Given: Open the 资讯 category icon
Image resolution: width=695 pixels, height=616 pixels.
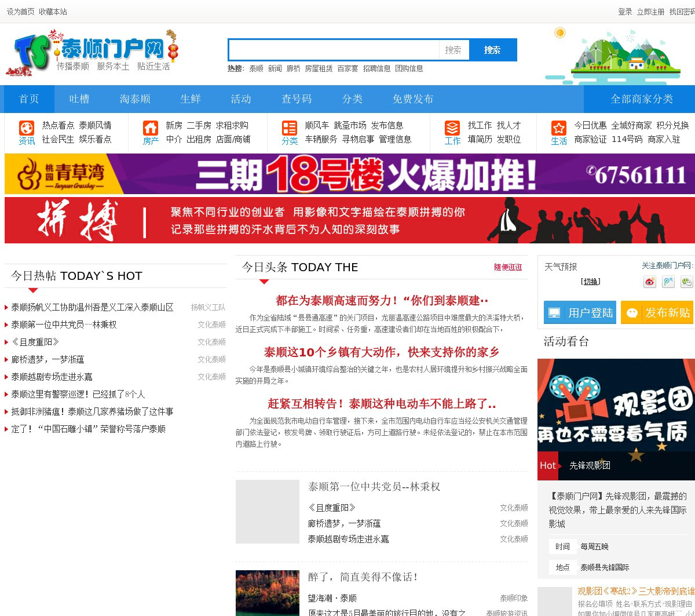Looking at the screenshot, I should click(27, 127).
